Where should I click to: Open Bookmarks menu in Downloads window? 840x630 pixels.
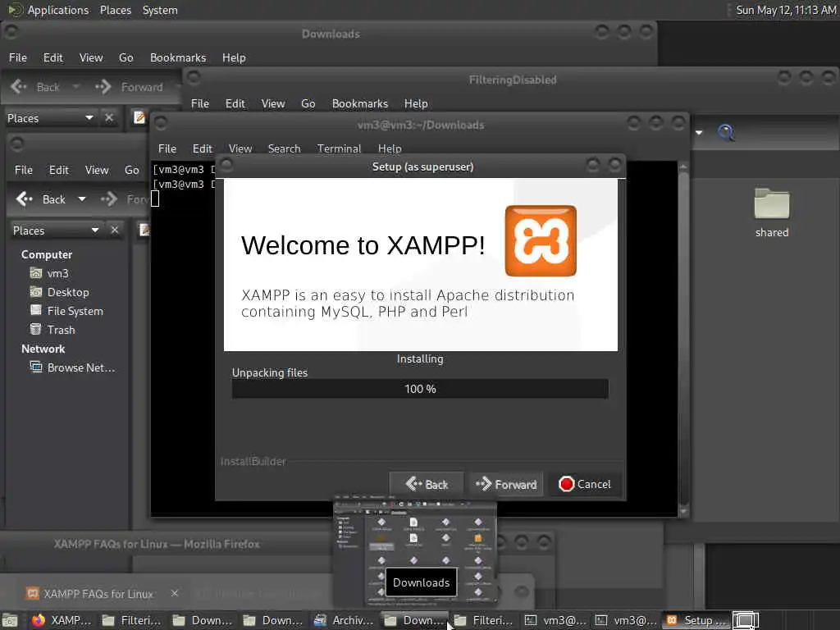(x=178, y=58)
